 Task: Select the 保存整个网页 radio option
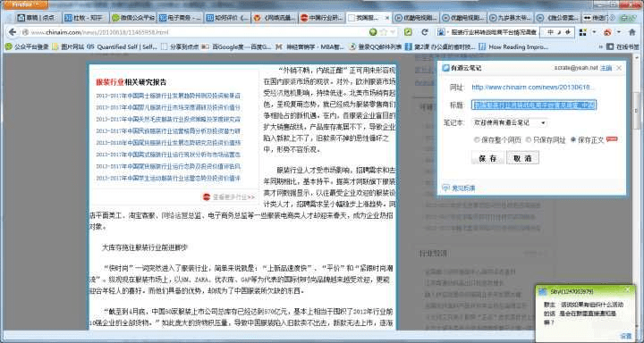point(477,140)
